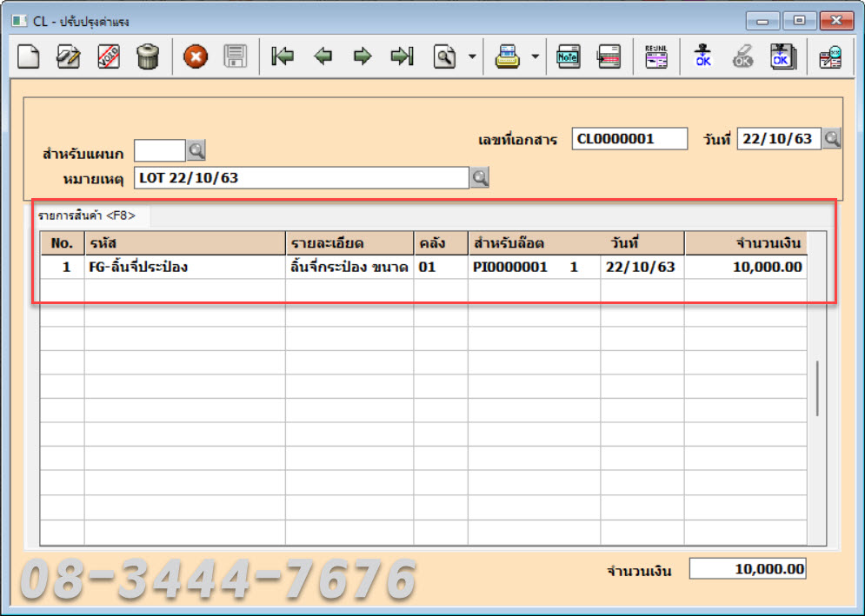Click the department input field
Screen dimensions: 865x616
point(160,150)
